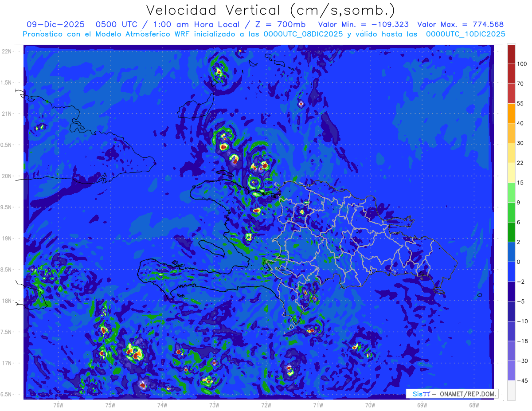Viewport: 532px width, 411px height.
Task: Click the "100" value on the color scale
Action: point(522,64)
